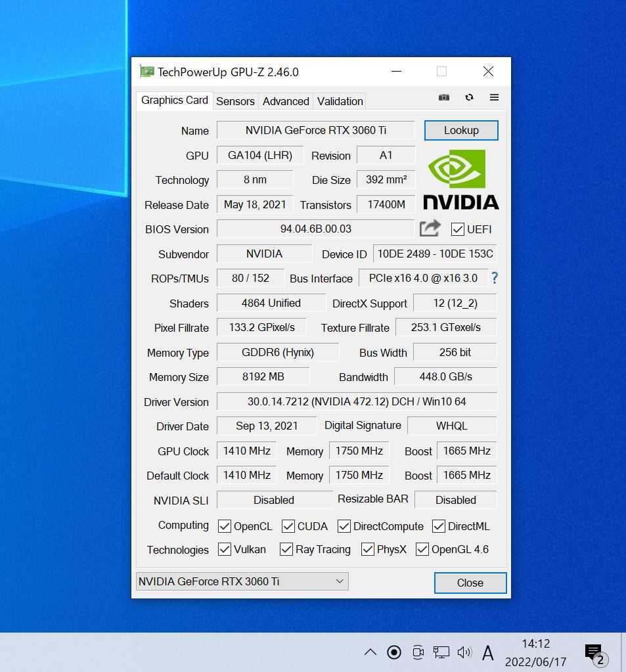The image size is (626, 672).
Task: Toggle the OpenGL 4.6 checkbox
Action: (422, 549)
